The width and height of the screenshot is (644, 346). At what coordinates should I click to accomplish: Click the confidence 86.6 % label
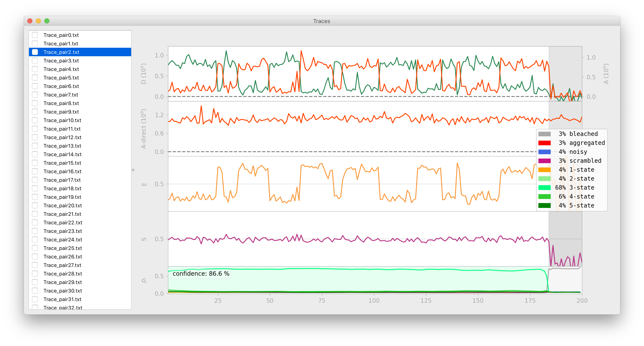click(x=201, y=274)
